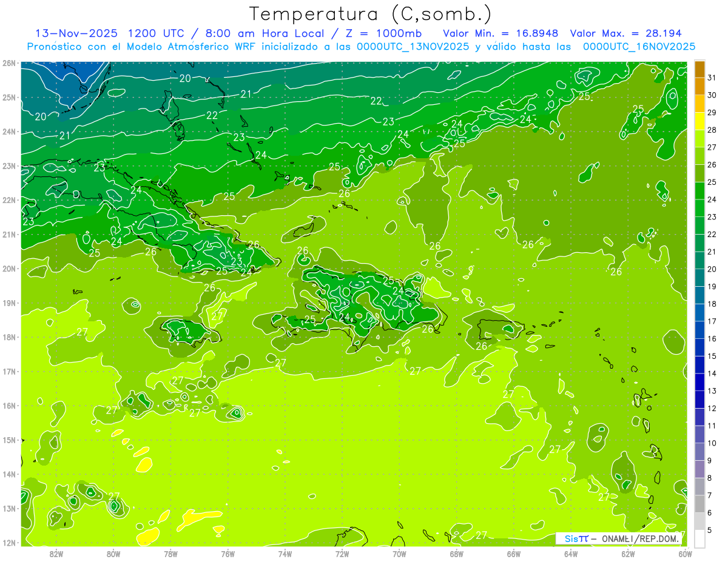Click the '64W' longitude axis label
The image size is (728, 562).
pos(570,554)
